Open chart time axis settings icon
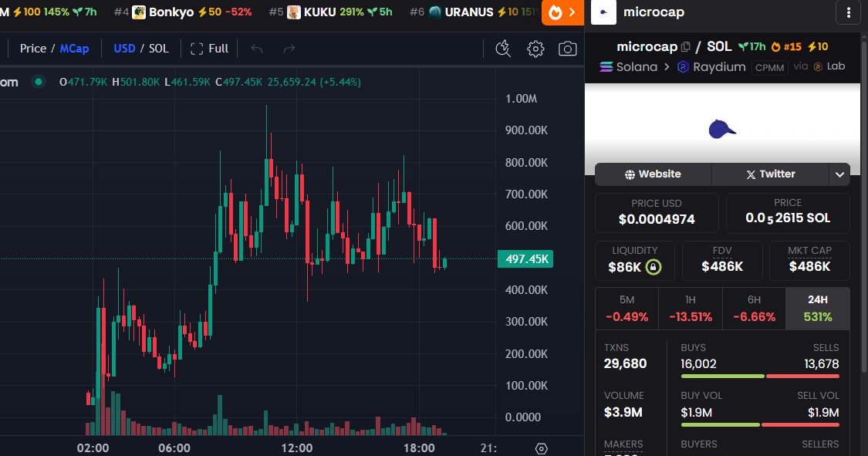Viewport: 868px width, 456px height. pos(542,448)
